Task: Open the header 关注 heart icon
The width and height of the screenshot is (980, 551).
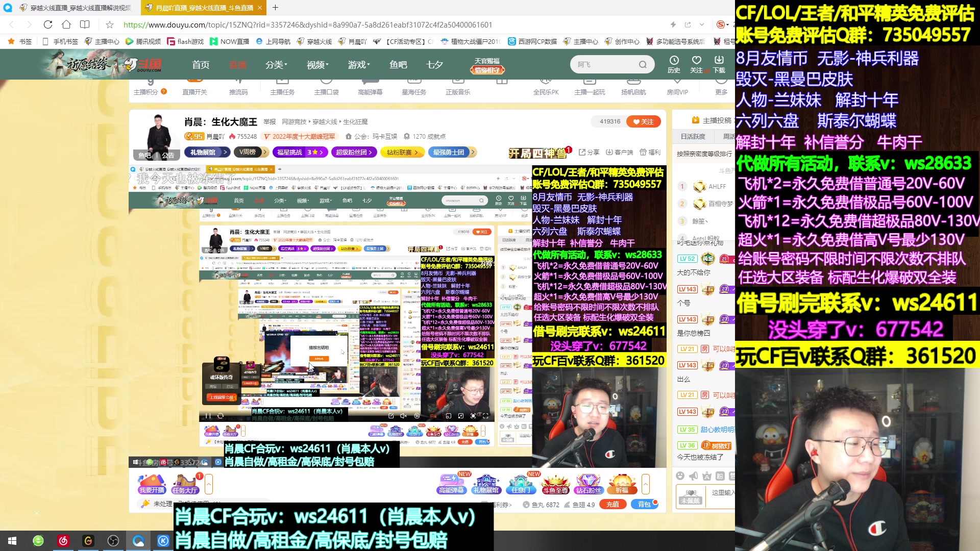Action: pos(696,64)
